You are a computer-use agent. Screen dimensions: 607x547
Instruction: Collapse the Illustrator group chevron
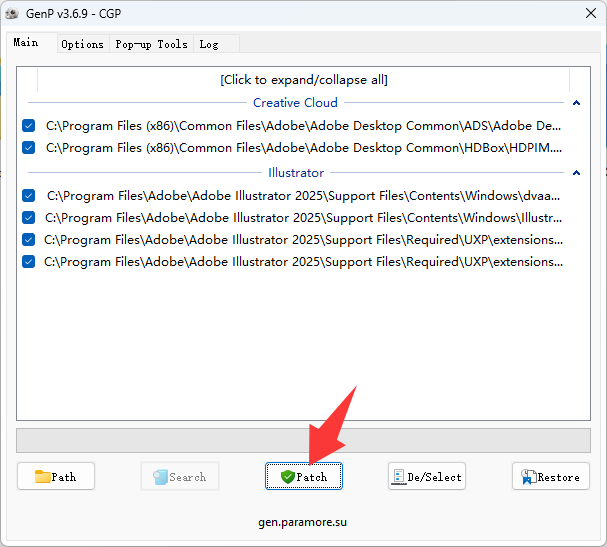click(576, 173)
